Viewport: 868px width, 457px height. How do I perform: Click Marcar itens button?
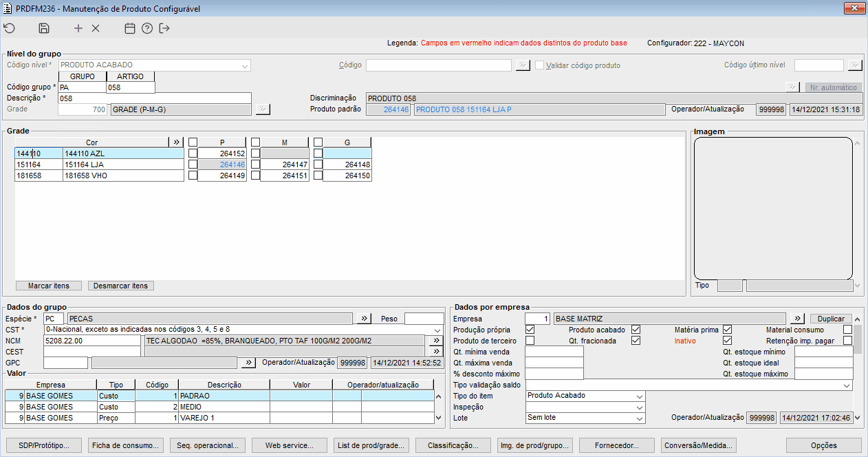pos(48,286)
